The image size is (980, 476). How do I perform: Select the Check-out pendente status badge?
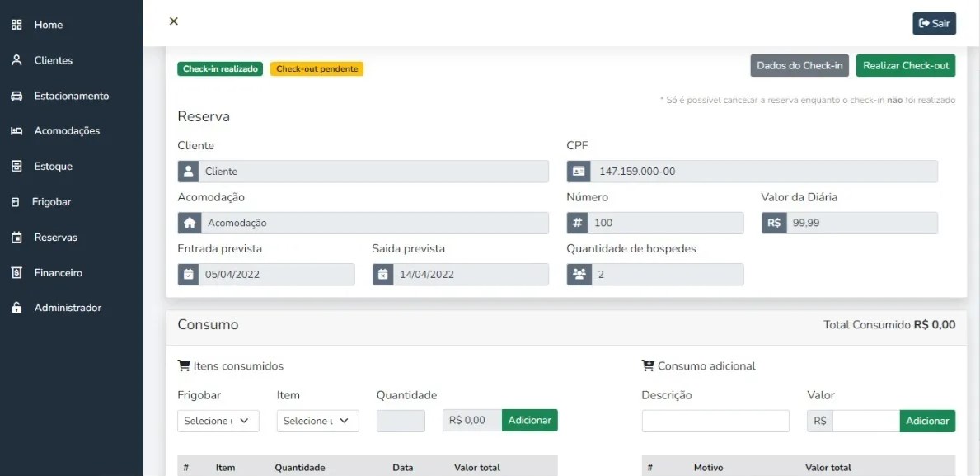(x=319, y=69)
